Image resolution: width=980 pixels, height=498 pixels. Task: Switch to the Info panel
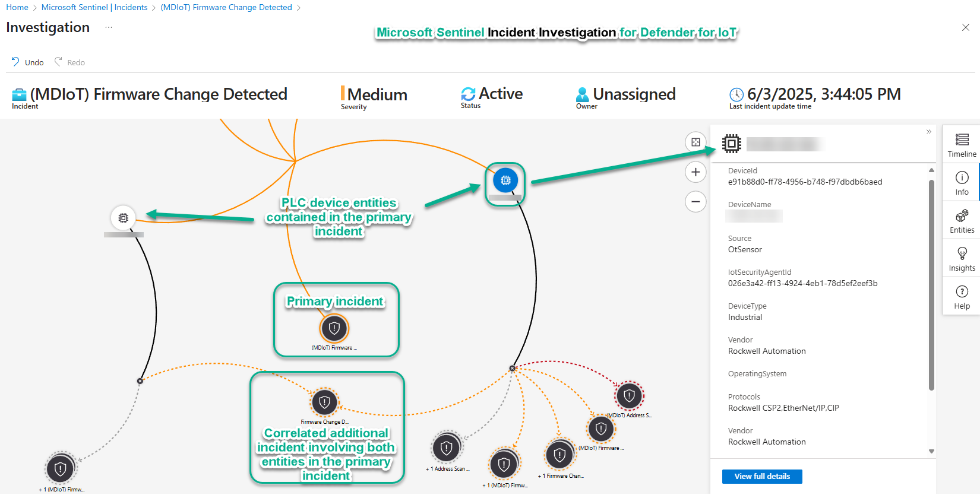coord(962,182)
